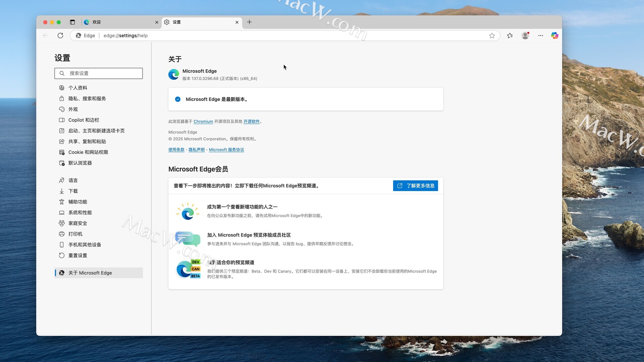Open 打印机 settings
644x362 pixels.
[99, 234]
